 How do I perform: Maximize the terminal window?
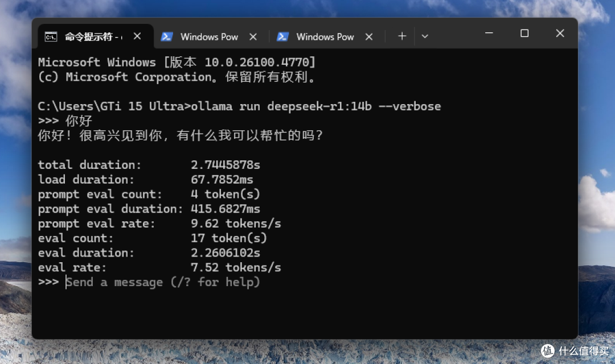pos(524,34)
